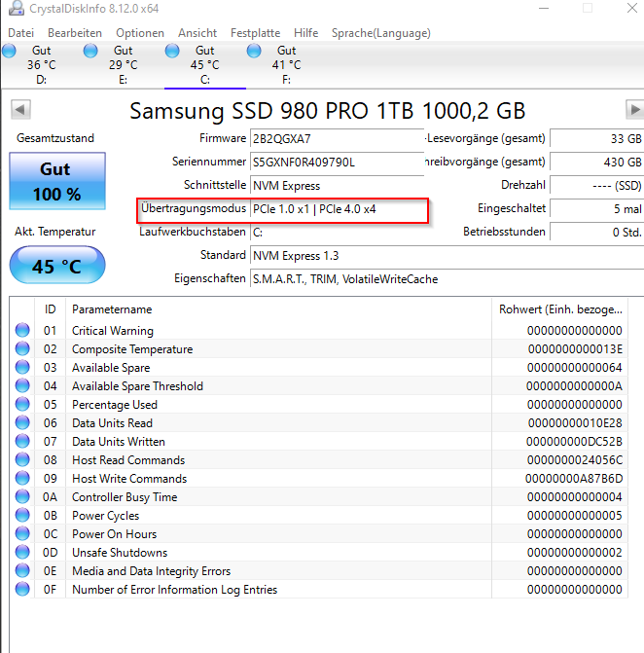This screenshot has width=644, height=653.
Task: Open the Bearbeiten menu
Action: (75, 33)
